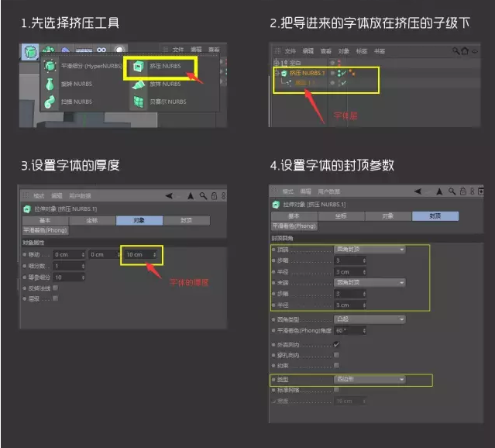Enable 穿孔向内 checkbox
This screenshot has height=448, width=495.
(336, 355)
